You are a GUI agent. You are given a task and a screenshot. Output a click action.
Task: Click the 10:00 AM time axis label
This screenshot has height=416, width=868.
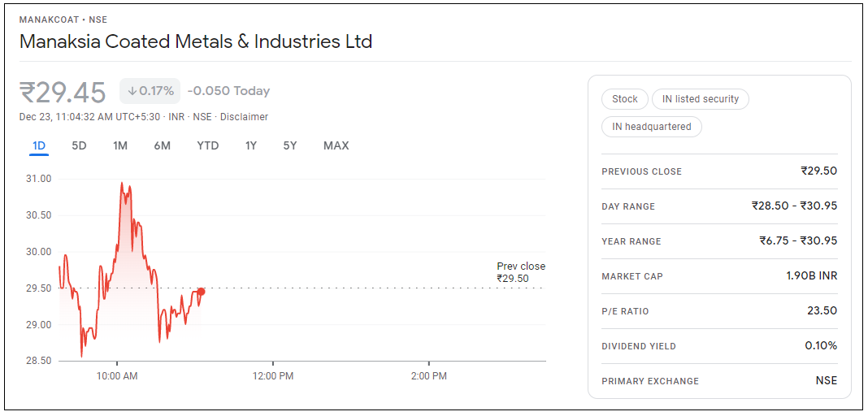click(117, 376)
